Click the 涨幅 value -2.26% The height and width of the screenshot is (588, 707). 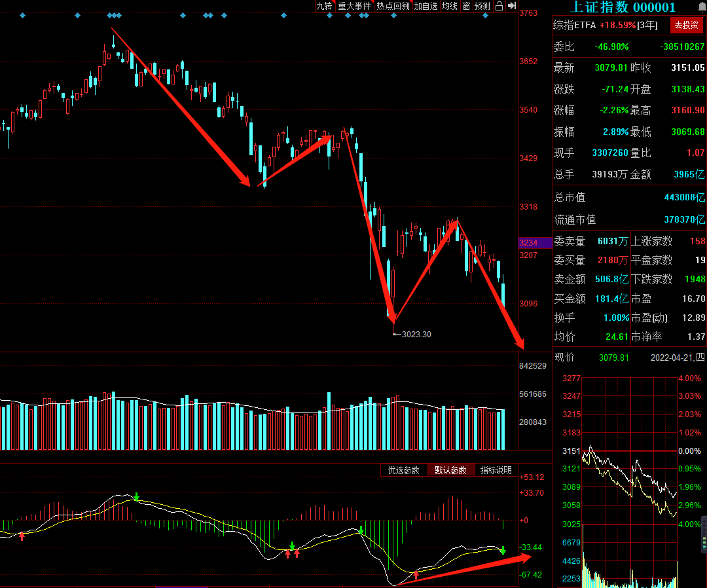[x=614, y=110]
